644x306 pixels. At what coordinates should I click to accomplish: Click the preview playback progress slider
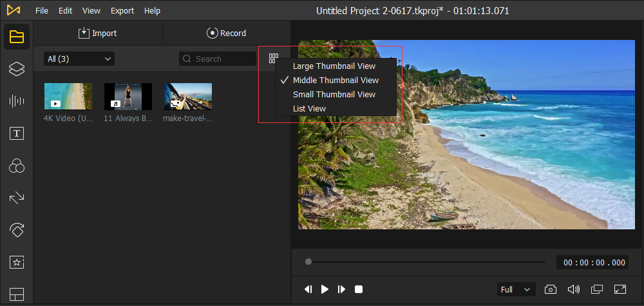(x=425, y=262)
